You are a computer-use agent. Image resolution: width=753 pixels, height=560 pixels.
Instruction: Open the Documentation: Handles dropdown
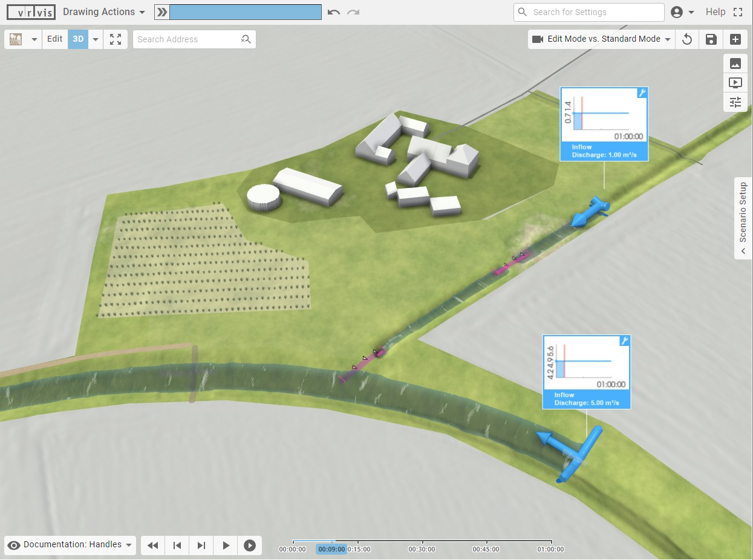[71, 545]
